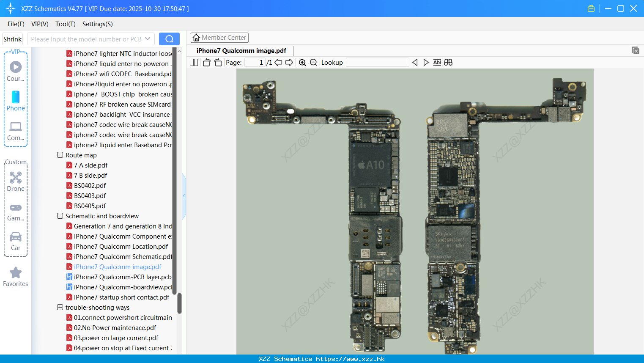Open iPhone7 Qualcomm Location.pdf
Screen dimensions: 644x363
pos(121,246)
